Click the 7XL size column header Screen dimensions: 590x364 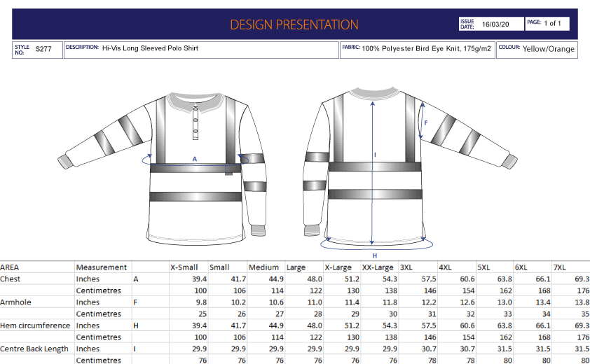pos(560,267)
